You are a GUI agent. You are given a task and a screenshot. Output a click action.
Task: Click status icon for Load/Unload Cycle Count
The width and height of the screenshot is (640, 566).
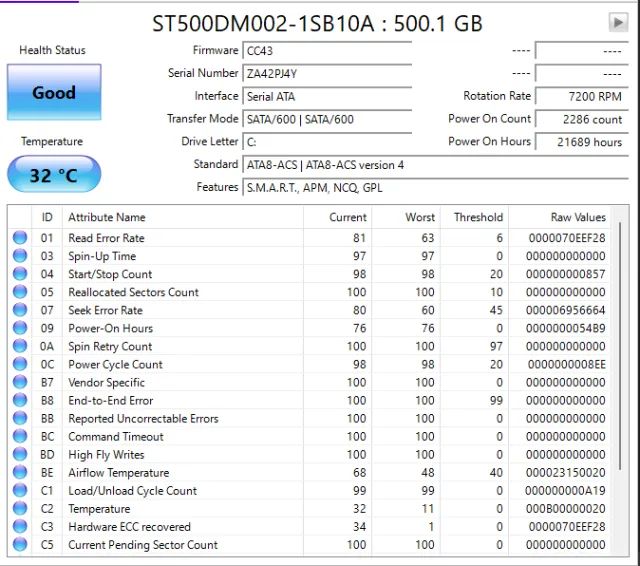(20, 490)
